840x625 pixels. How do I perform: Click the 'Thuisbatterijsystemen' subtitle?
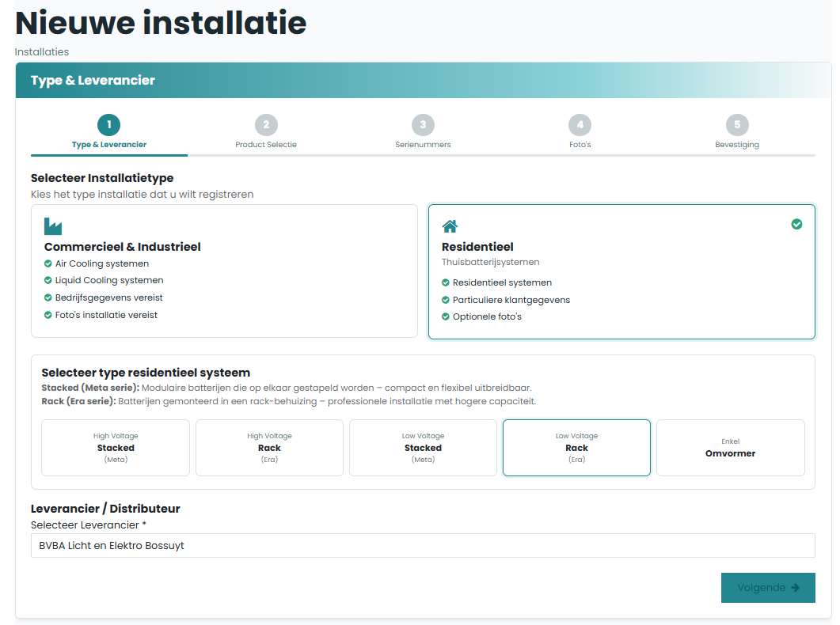(490, 262)
